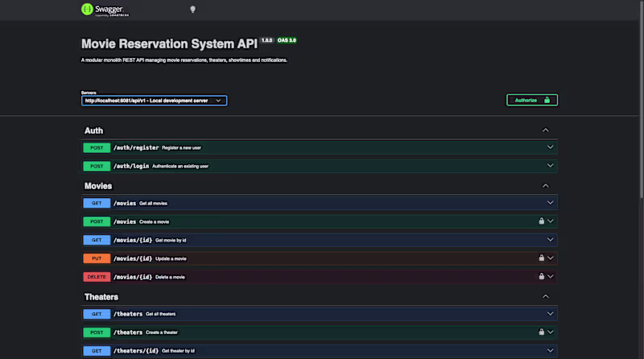The width and height of the screenshot is (644, 359).
Task: Click the /auth/register path text
Action: coord(136,147)
